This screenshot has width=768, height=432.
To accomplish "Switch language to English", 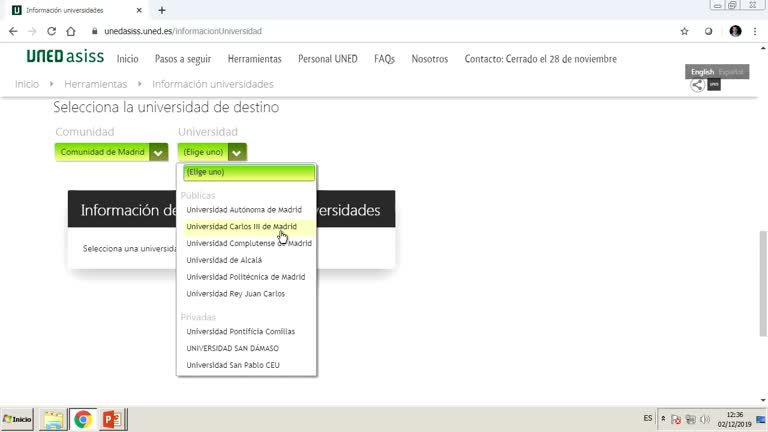I will click(702, 72).
